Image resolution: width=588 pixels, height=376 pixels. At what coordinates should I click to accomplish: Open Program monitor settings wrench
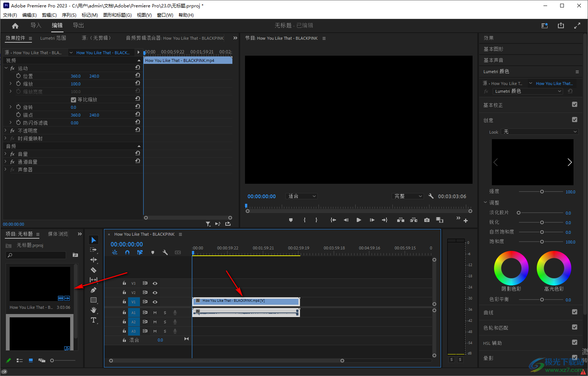431,196
